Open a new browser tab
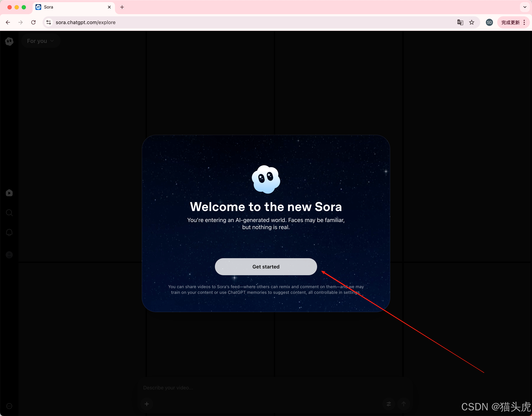 pos(122,7)
